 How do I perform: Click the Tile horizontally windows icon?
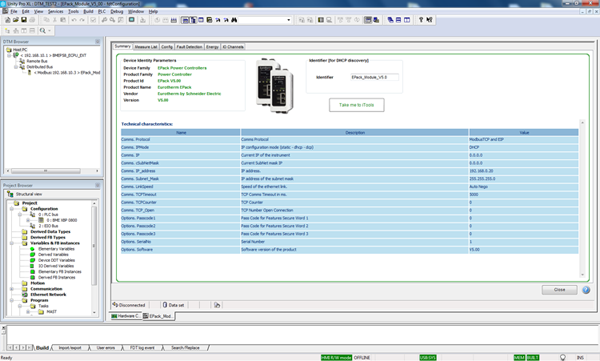[398, 20]
